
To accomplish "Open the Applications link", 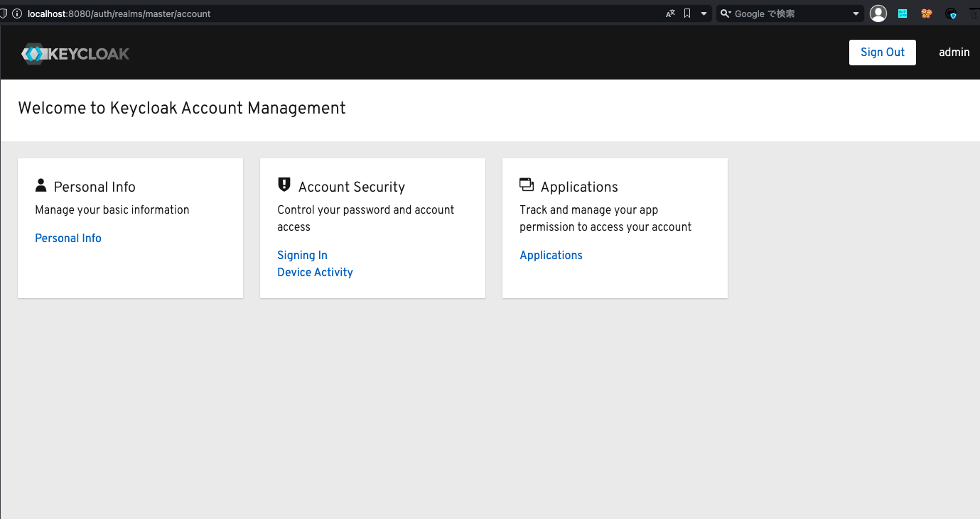I will tap(551, 256).
